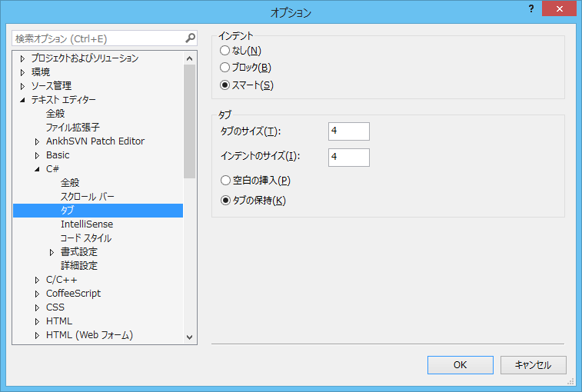582x392 pixels.
Task: Expand プロジェクトおよびソリューション node
Action: pyautogui.click(x=22, y=58)
